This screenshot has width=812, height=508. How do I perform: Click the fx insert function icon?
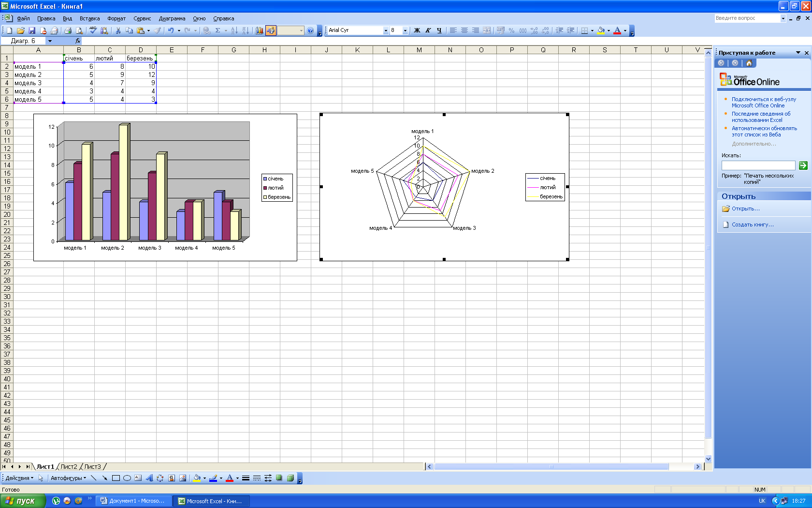point(78,41)
